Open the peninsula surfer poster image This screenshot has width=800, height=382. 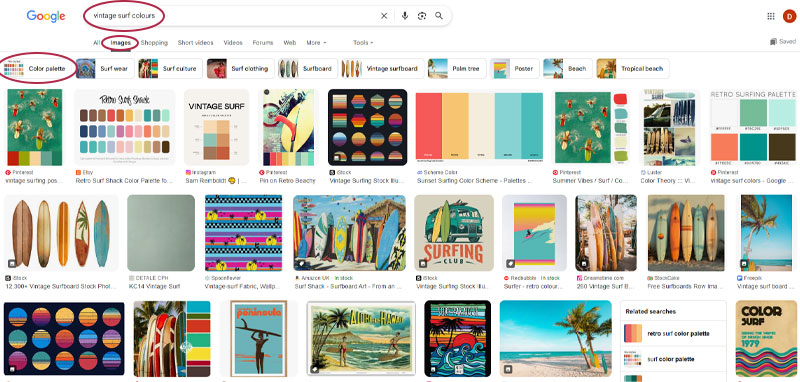259,338
